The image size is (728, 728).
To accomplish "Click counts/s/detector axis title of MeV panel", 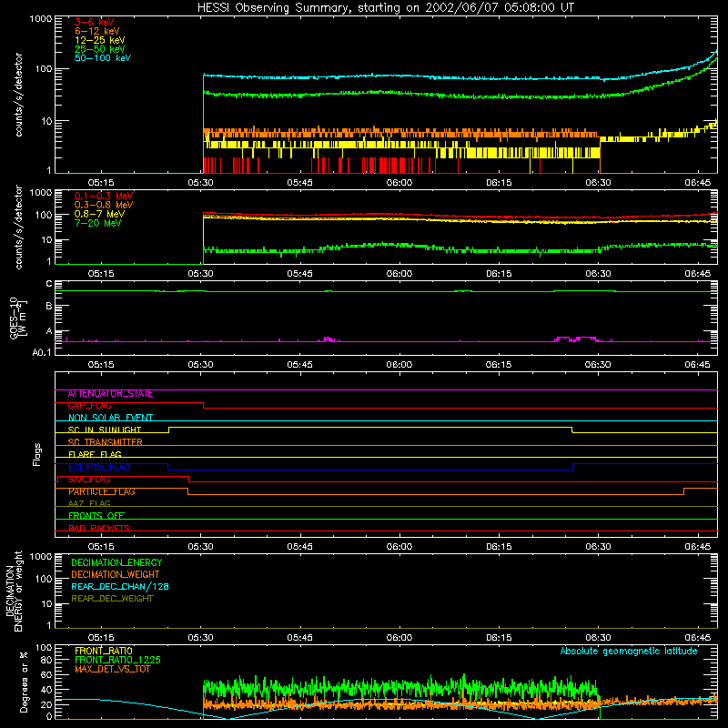I will point(18,227).
